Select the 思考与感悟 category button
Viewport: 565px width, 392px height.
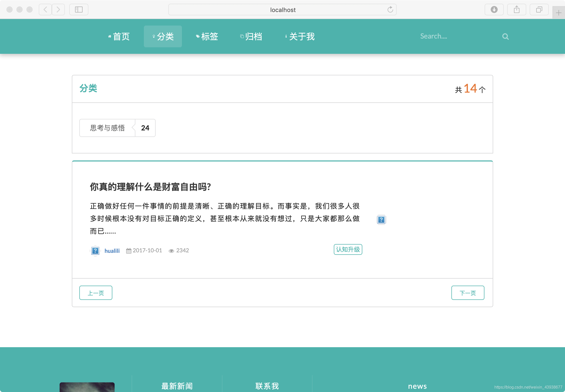pyautogui.click(x=107, y=128)
